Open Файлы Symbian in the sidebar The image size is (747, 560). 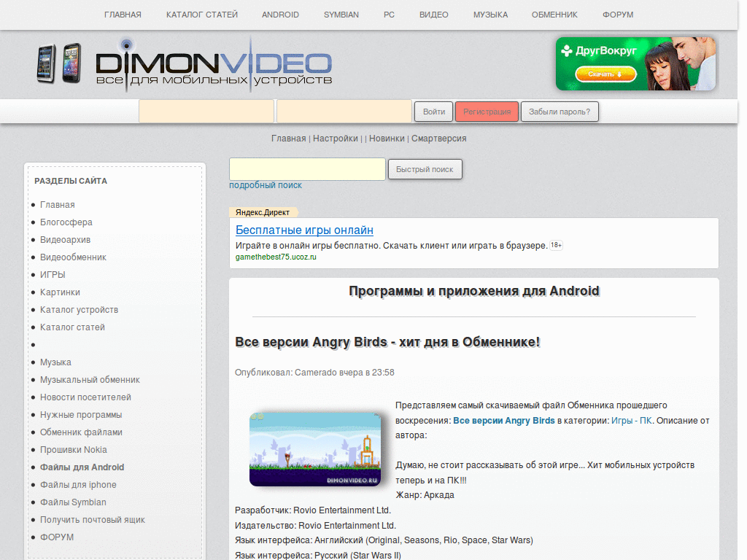73,502
